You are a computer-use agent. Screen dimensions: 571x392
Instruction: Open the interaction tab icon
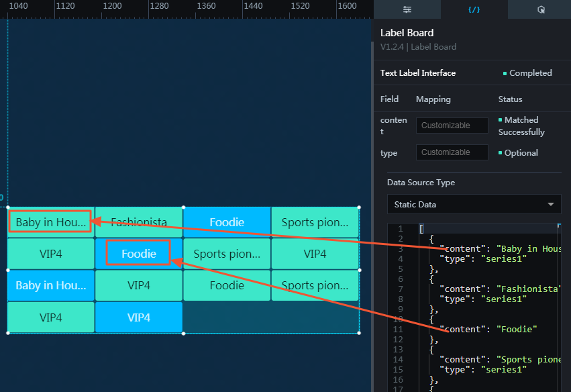click(541, 9)
